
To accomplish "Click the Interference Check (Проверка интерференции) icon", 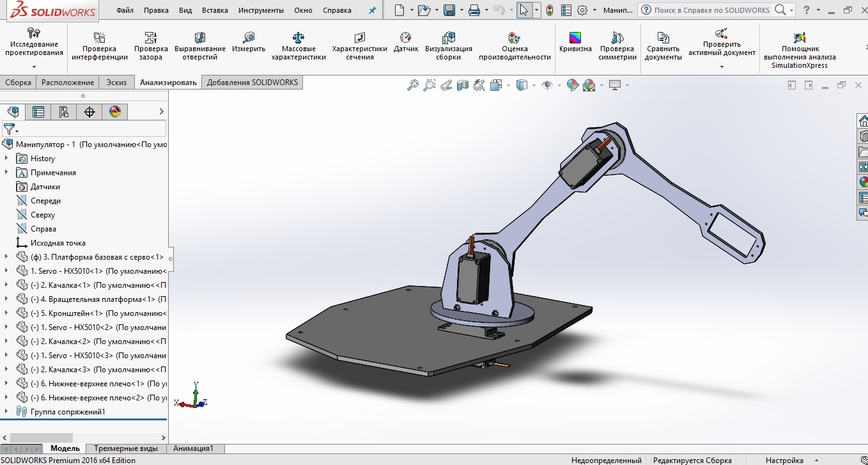I will point(100,38).
